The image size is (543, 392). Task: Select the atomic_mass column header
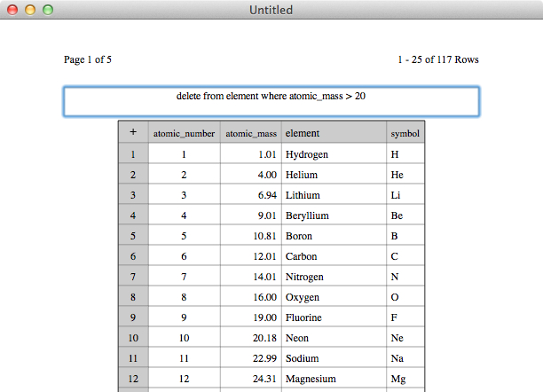pos(251,134)
